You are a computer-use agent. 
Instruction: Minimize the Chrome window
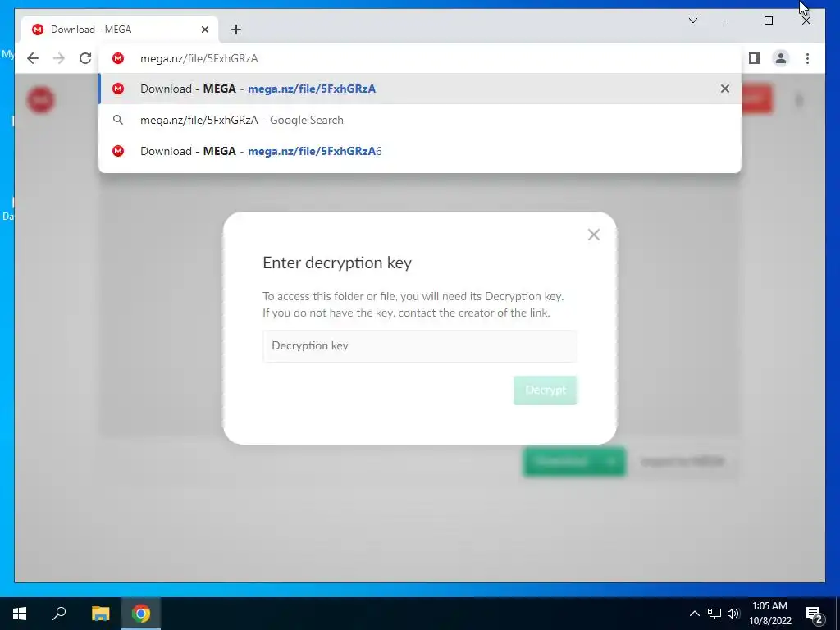coord(731,21)
